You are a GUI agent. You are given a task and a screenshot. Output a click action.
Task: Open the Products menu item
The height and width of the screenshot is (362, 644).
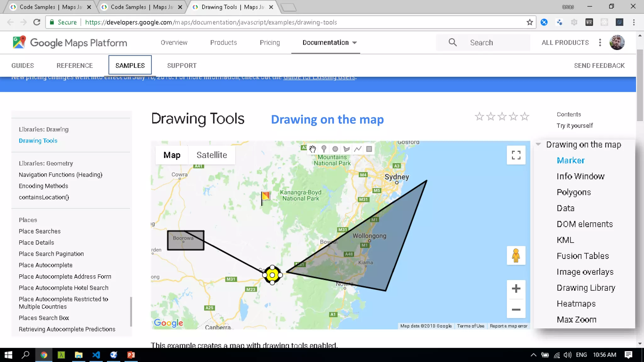click(223, 42)
